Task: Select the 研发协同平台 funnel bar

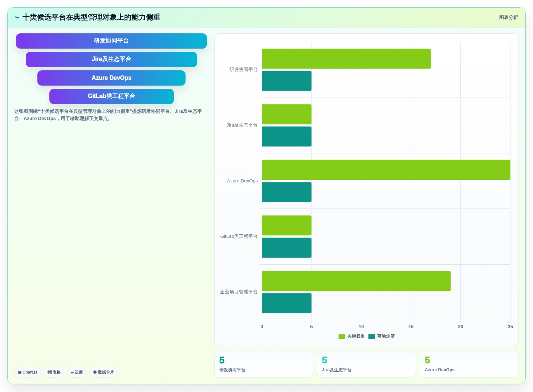Action: pyautogui.click(x=111, y=41)
